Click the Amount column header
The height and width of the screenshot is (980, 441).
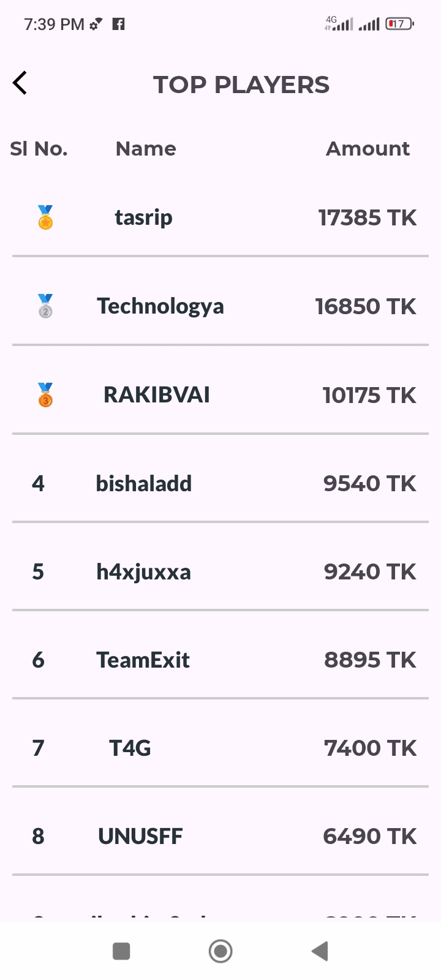pyautogui.click(x=367, y=149)
